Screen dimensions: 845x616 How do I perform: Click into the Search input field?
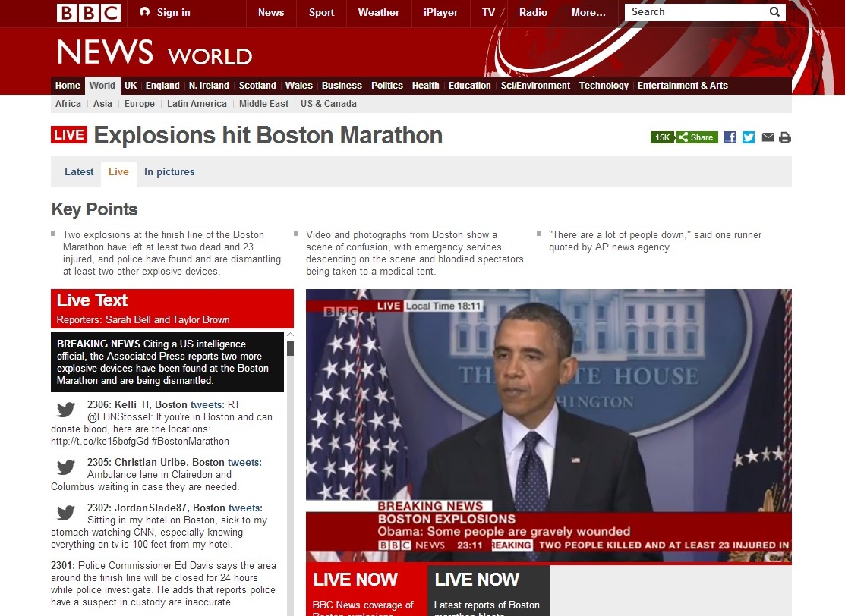click(696, 12)
